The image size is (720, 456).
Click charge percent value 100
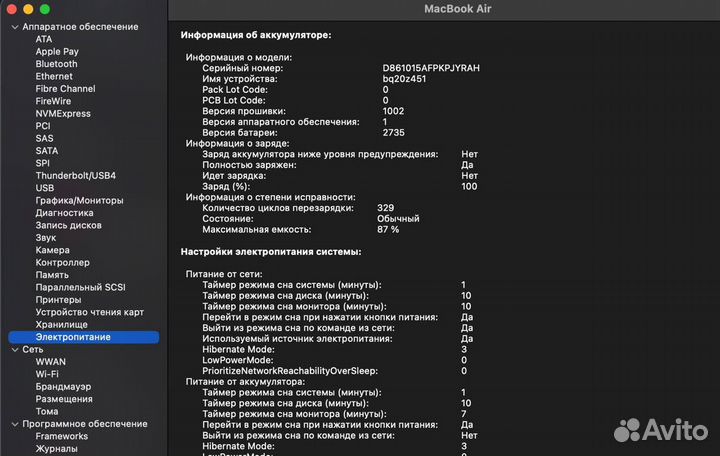[x=469, y=186]
